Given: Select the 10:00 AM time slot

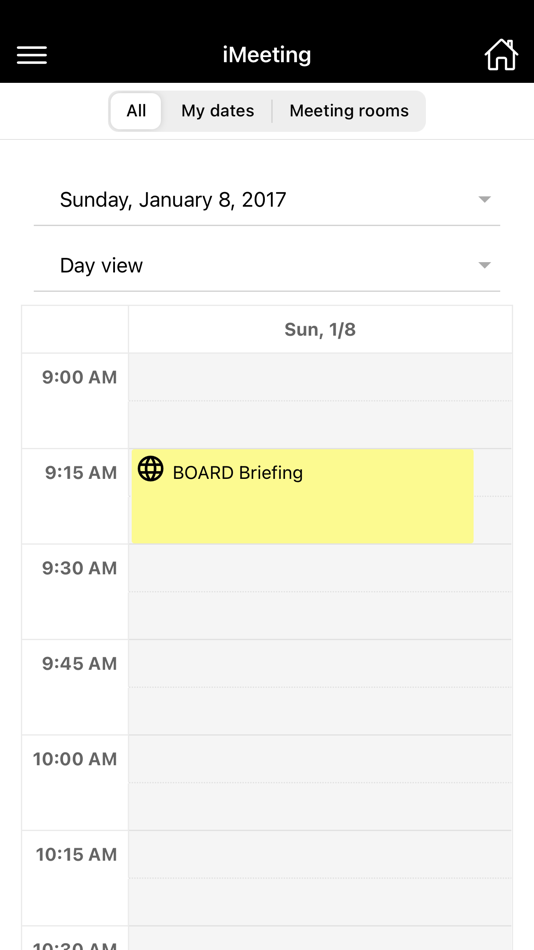Looking at the screenshot, I should pos(320,782).
